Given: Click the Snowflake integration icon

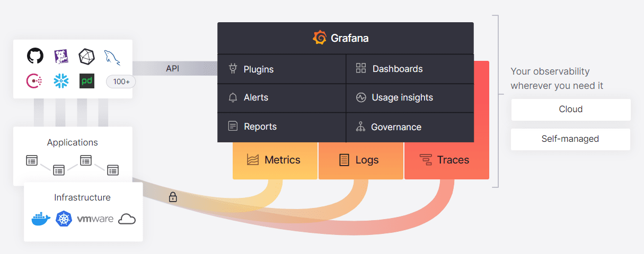Looking at the screenshot, I should tap(61, 81).
